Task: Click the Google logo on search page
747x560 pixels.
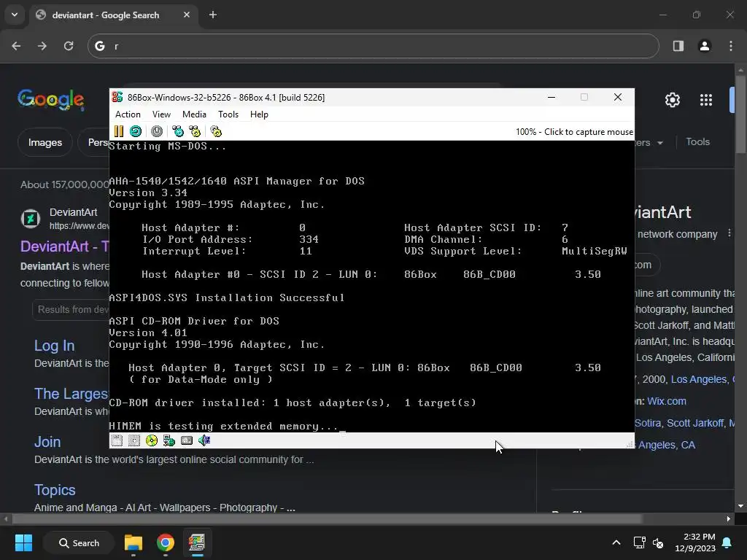Action: pos(51,99)
